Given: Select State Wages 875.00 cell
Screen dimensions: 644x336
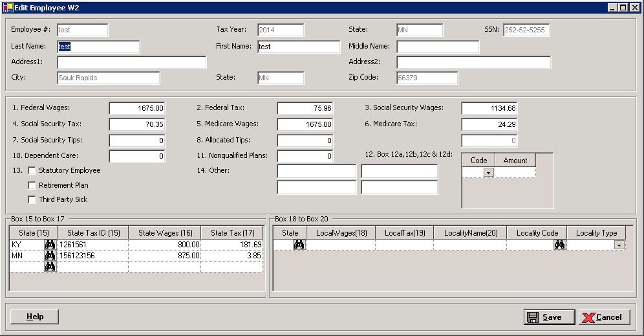Looking at the screenshot, I should pos(165,256).
